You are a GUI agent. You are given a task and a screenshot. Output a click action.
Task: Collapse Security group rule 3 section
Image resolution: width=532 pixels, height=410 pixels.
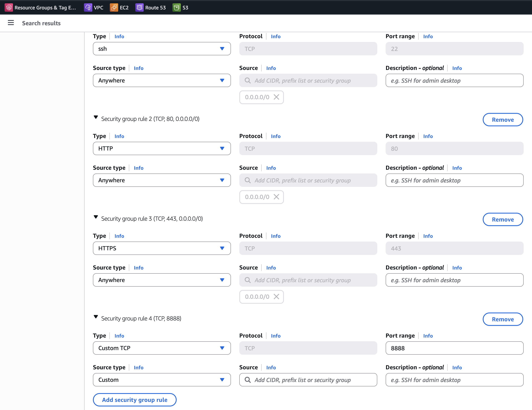point(96,217)
